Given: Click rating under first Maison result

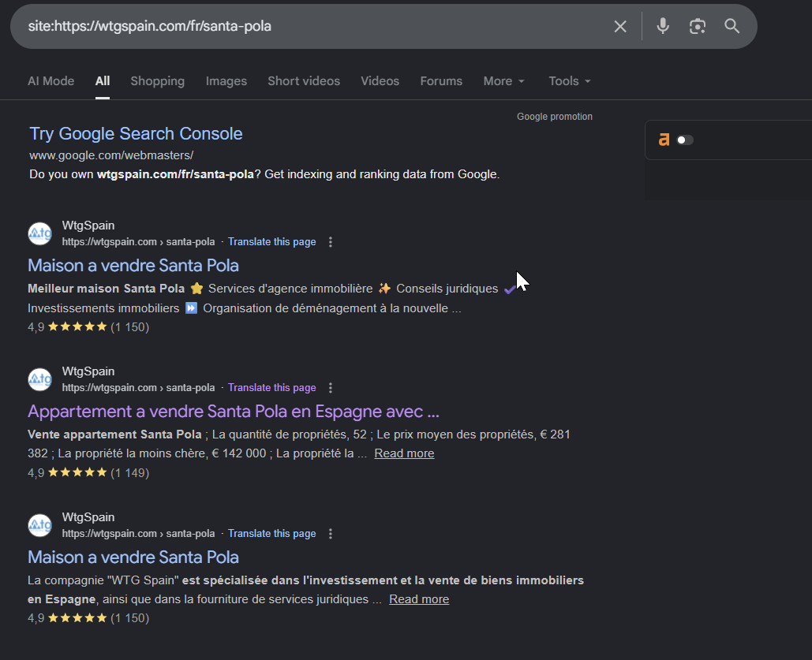Looking at the screenshot, I should (x=88, y=326).
